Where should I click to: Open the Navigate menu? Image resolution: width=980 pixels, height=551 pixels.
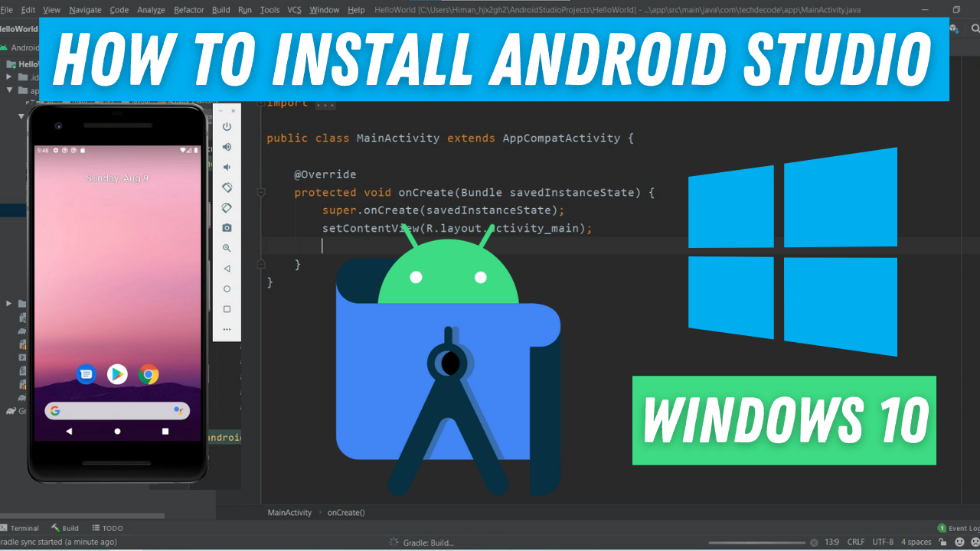85,10
